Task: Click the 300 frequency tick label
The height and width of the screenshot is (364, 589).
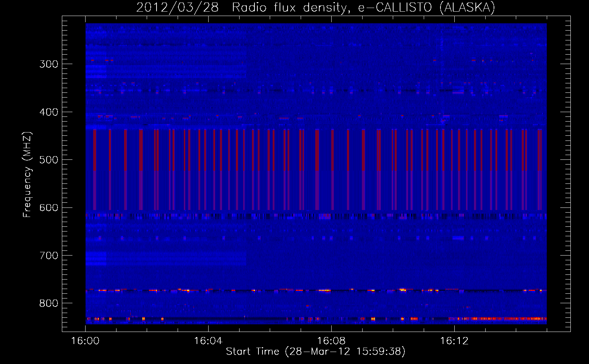Action: (49, 64)
